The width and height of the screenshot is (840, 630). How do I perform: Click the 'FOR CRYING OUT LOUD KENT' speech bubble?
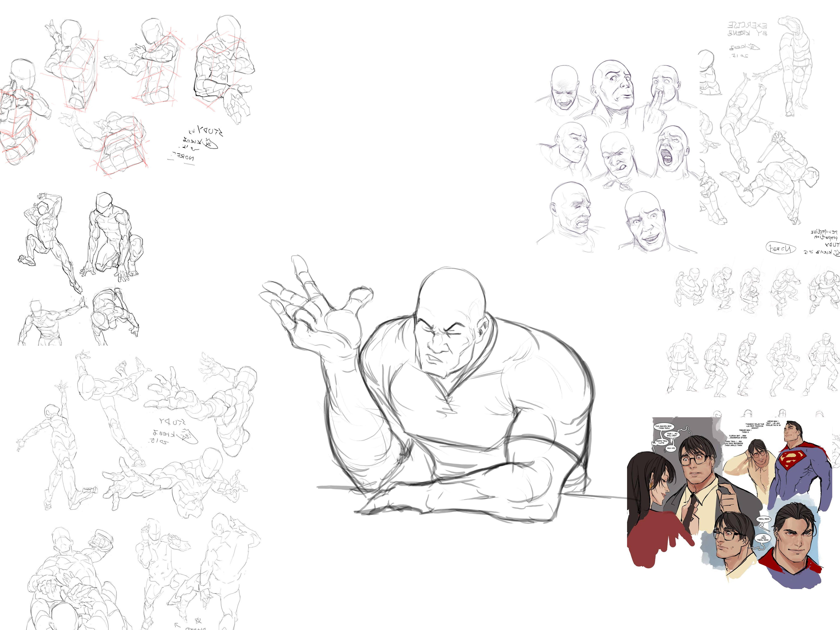tap(664, 427)
